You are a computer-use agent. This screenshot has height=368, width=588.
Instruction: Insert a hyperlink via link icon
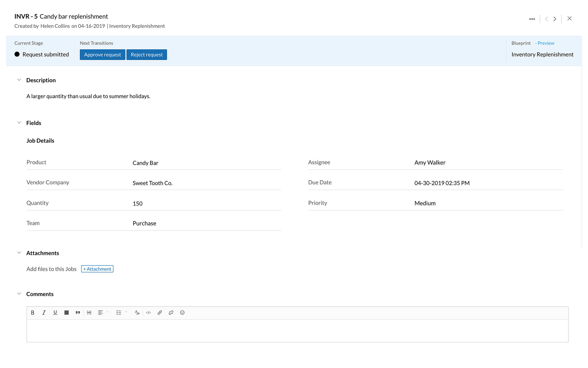[x=160, y=312]
